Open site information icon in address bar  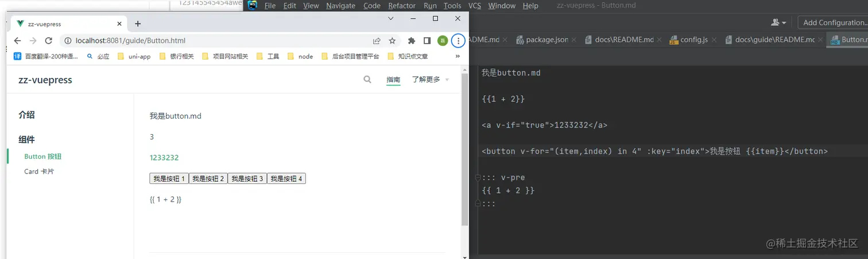coord(67,41)
